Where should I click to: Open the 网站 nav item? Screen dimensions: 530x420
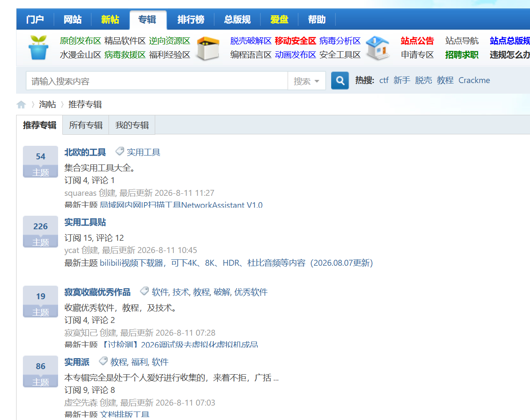click(73, 19)
